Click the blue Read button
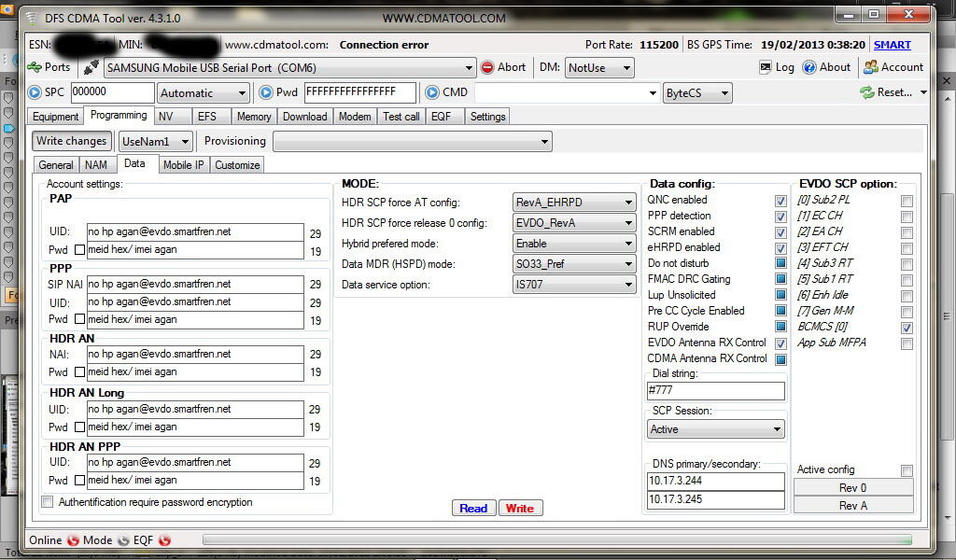The height and width of the screenshot is (560, 956). pos(473,509)
